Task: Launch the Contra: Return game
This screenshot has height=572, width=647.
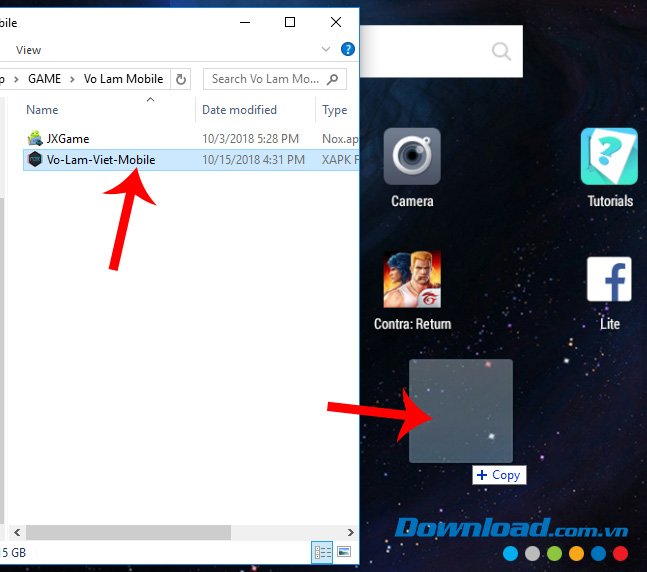Action: pyautogui.click(x=412, y=279)
